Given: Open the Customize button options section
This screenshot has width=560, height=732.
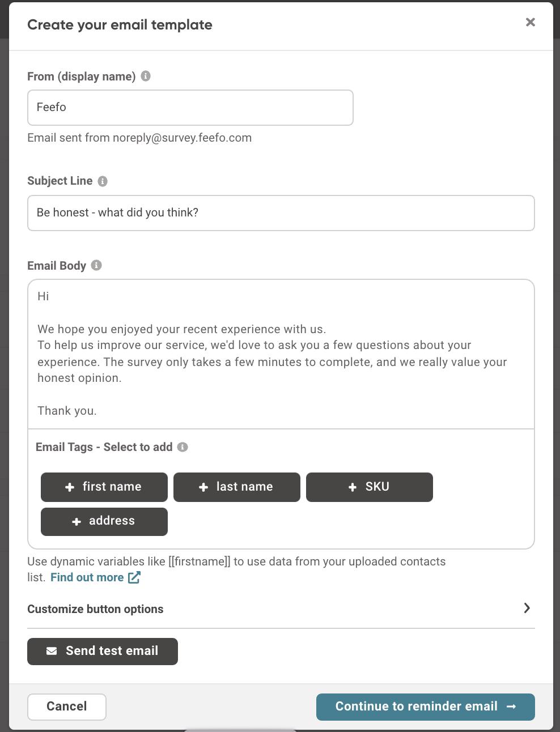Looking at the screenshot, I should tap(95, 609).
